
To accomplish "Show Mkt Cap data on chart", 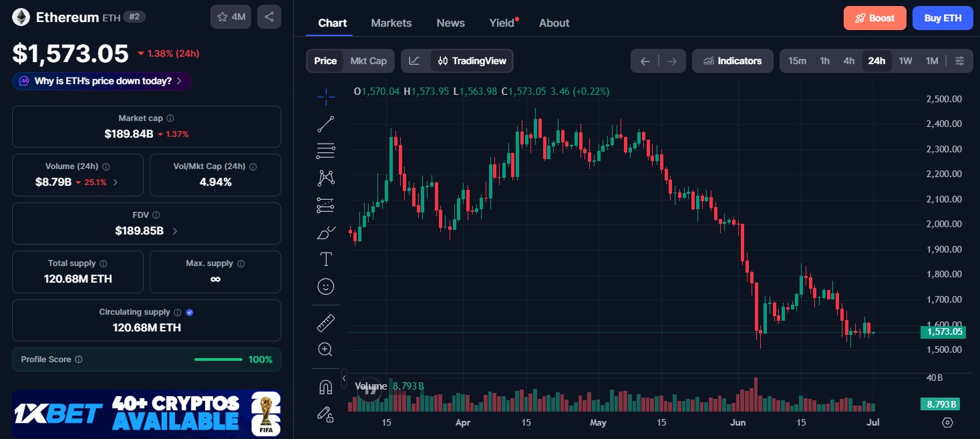I will pyautogui.click(x=369, y=61).
